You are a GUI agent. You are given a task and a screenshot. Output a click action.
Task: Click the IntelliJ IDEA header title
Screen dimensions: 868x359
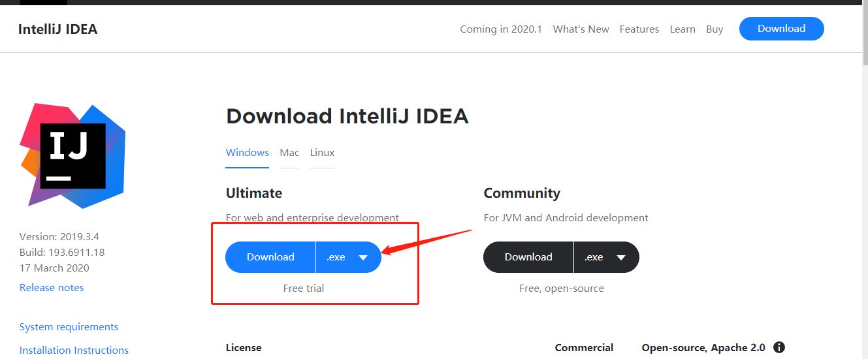58,29
